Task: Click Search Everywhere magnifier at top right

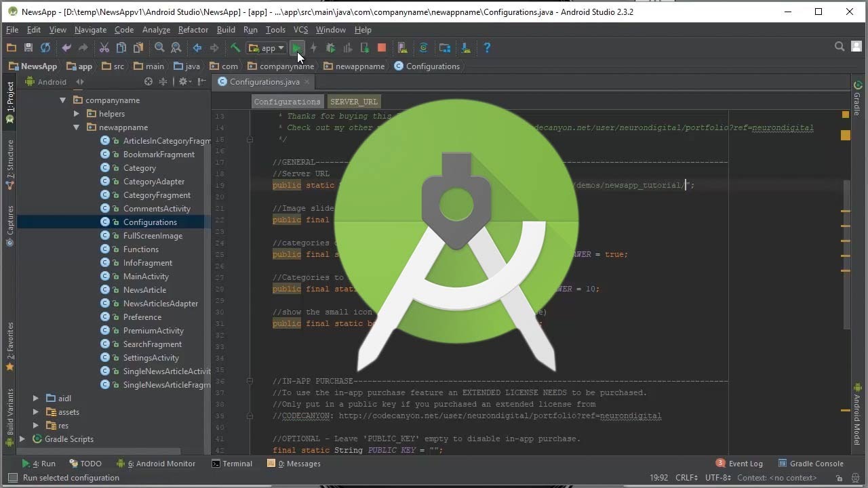Action: click(840, 47)
